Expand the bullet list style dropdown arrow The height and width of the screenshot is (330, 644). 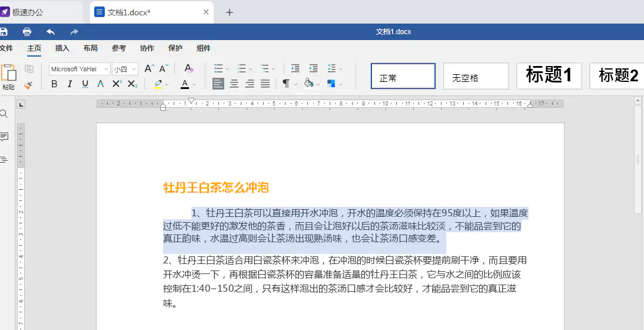pos(228,69)
